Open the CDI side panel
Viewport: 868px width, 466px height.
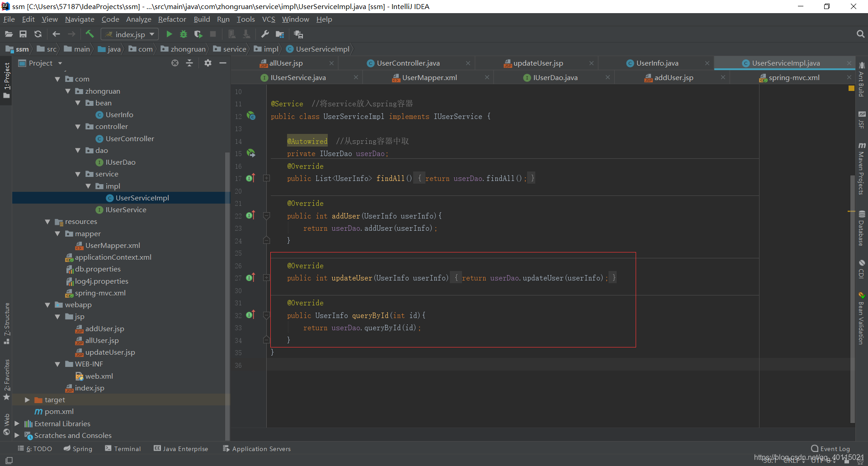[862, 269]
